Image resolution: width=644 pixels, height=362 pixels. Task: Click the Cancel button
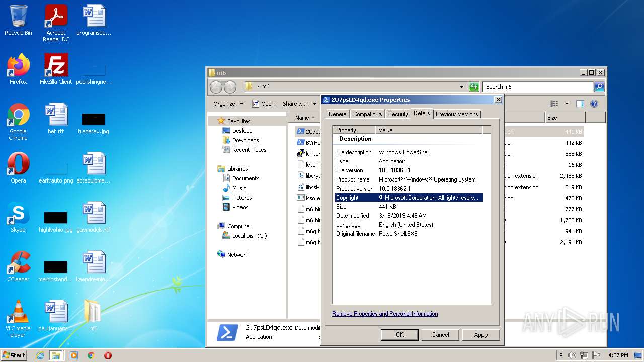tap(440, 335)
